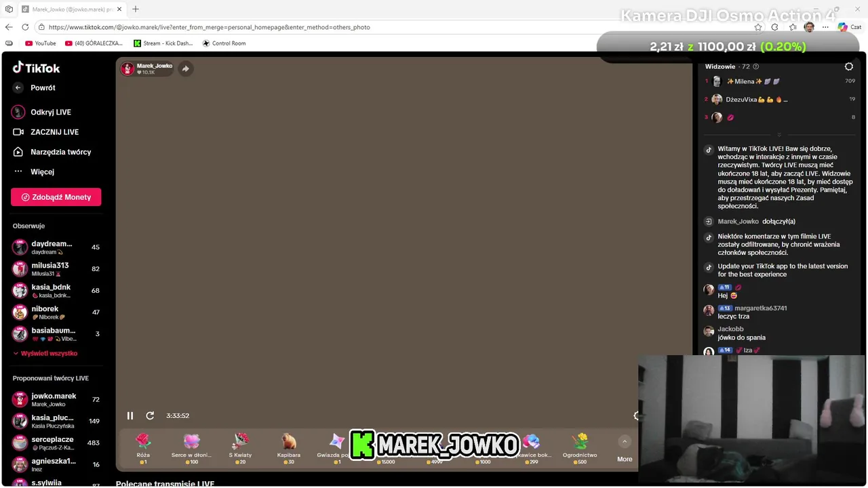Collapse top viewers chevron
This screenshot has width=868, height=488.
(779, 135)
